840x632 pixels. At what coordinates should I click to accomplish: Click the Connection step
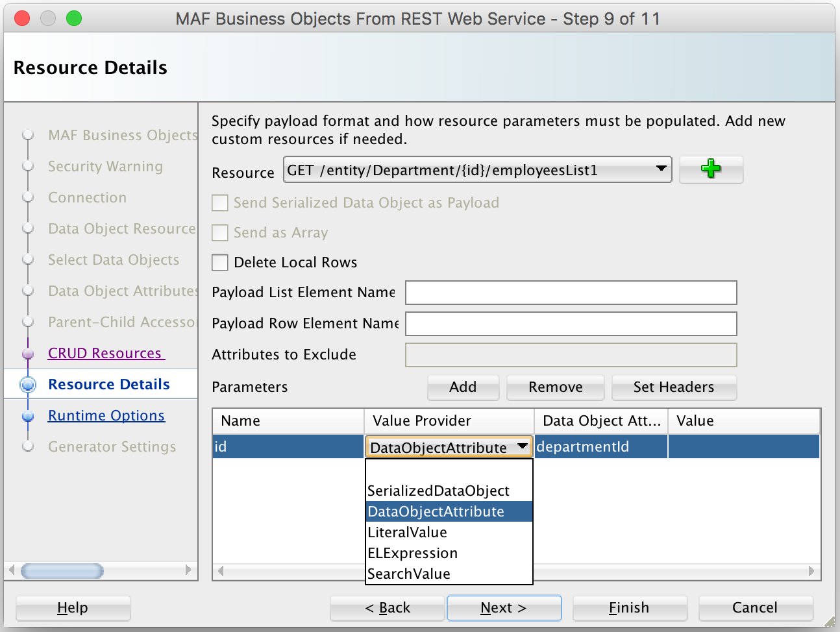click(88, 197)
